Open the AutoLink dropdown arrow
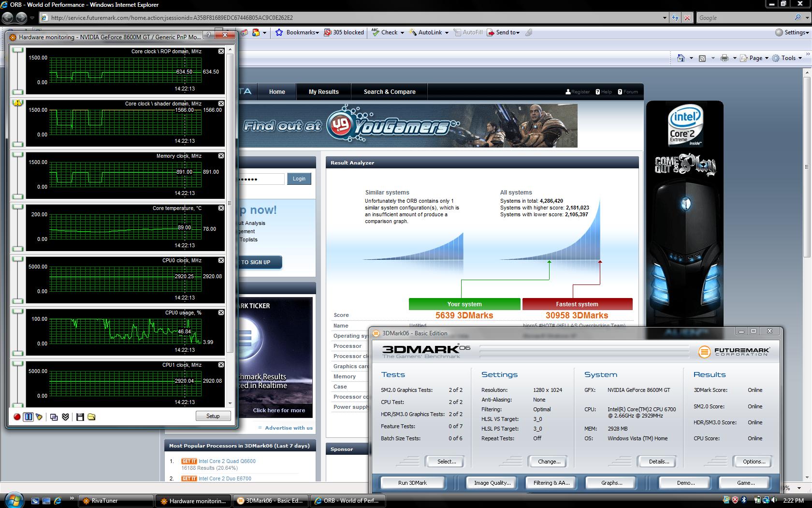This screenshot has width=812, height=508. tap(447, 33)
